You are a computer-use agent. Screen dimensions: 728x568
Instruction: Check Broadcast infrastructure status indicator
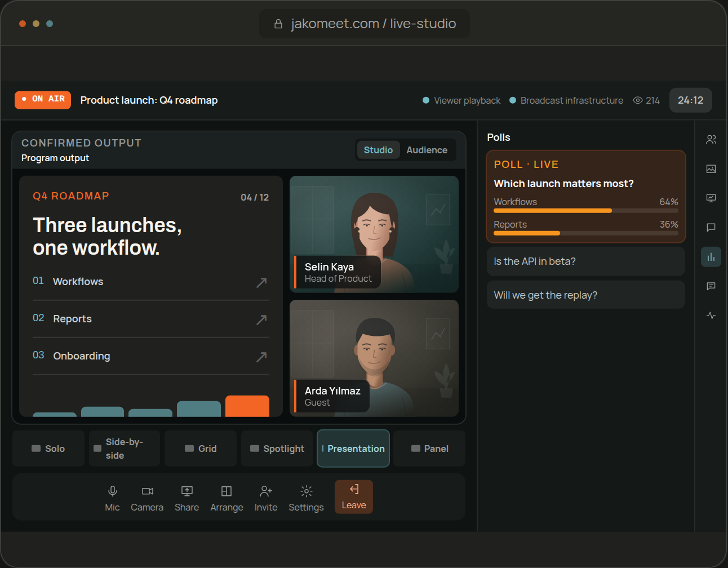pos(566,100)
